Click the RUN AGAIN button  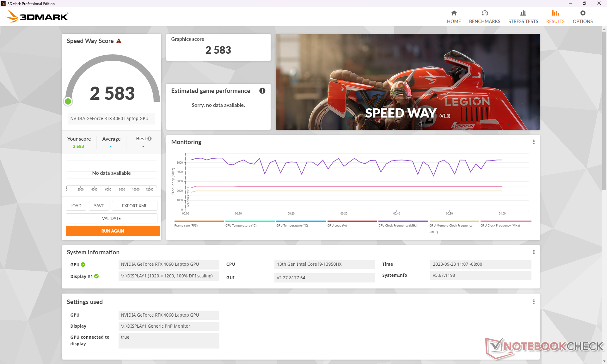coord(113,231)
